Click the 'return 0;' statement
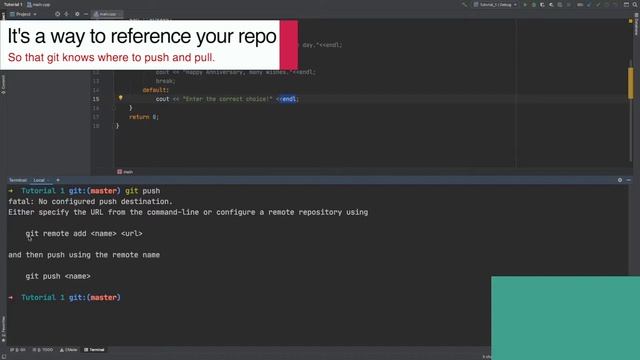Image resolution: width=640 pixels, height=360 pixels. [144, 117]
